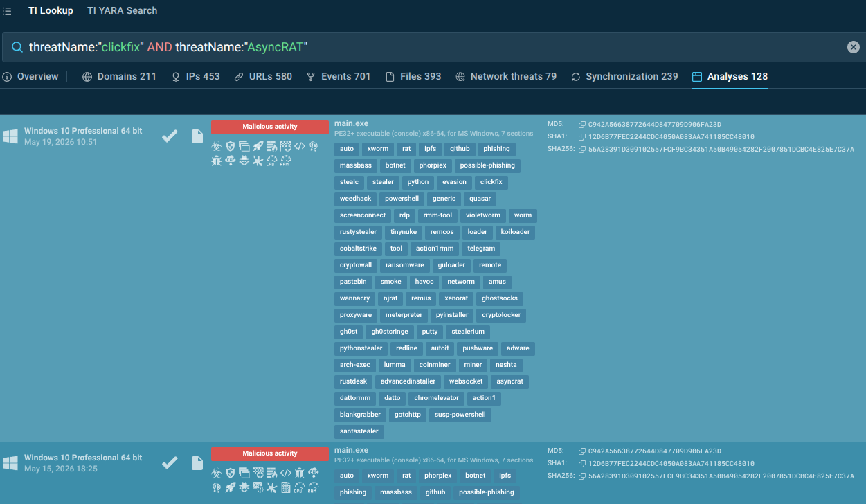Click the rocket icon in May 19 row
Image resolution: width=866 pixels, height=504 pixels.
click(x=258, y=146)
